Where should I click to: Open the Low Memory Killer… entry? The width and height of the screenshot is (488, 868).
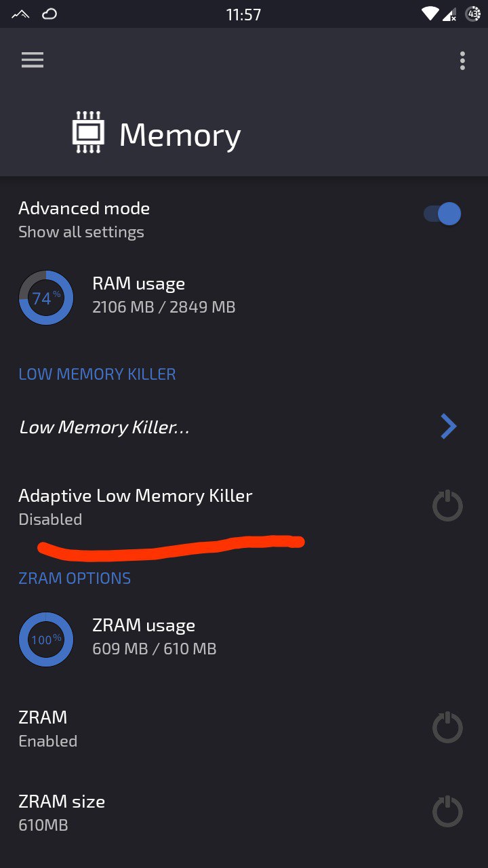coord(244,427)
